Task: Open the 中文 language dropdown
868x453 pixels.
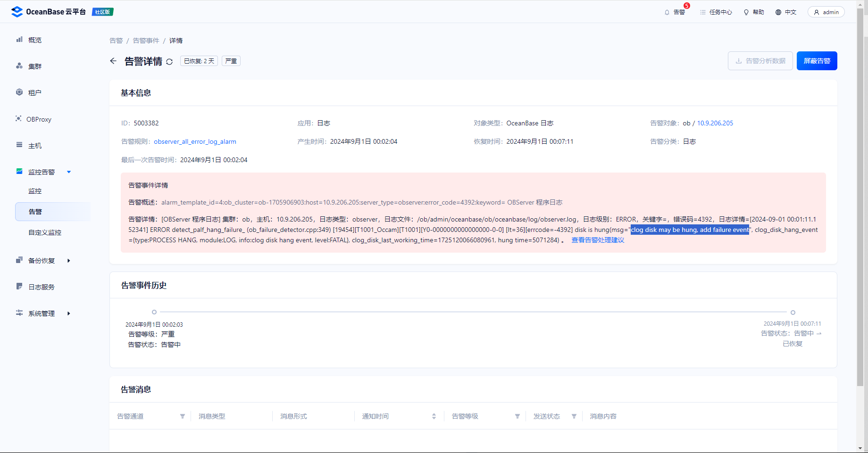Action: [786, 12]
